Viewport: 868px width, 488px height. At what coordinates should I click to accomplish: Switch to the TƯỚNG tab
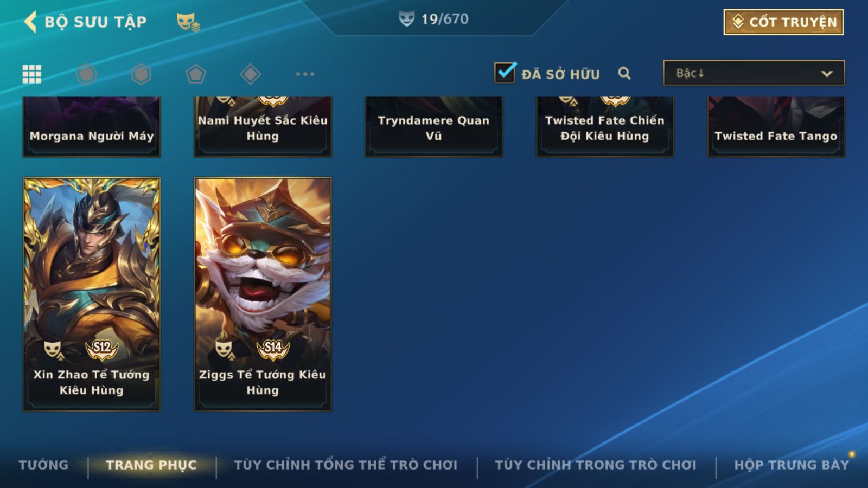click(43, 465)
